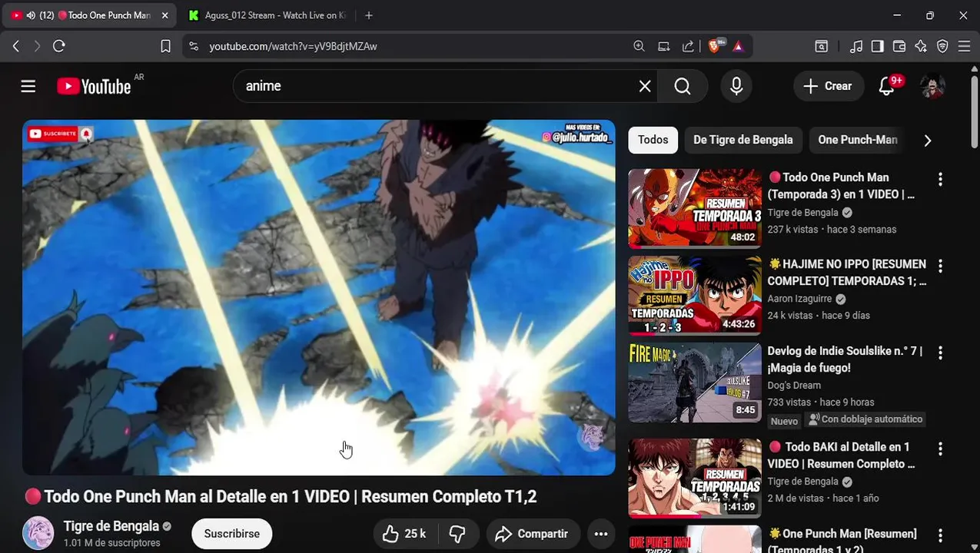The image size is (980, 553).
Task: Click the Suscribirse button
Action: pyautogui.click(x=231, y=534)
